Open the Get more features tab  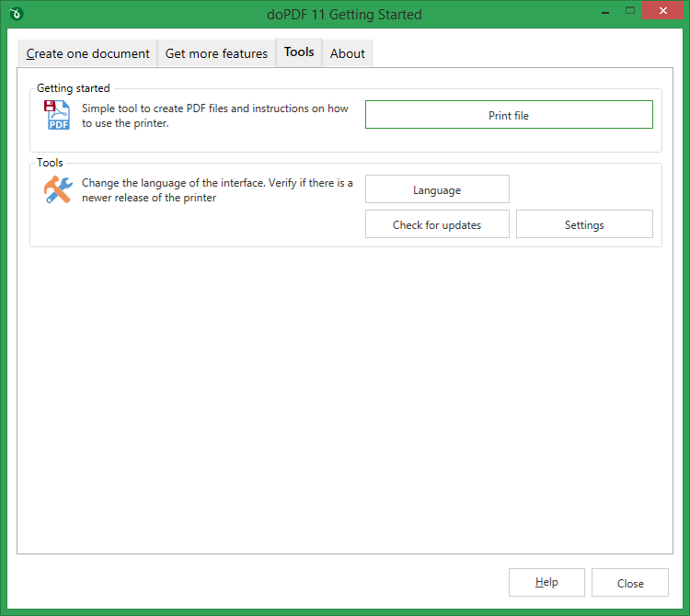(x=216, y=53)
